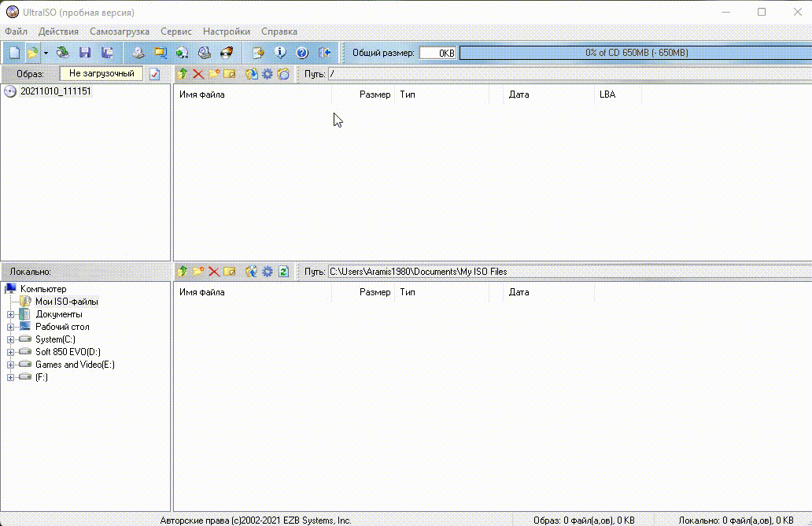Open Help with the question mark icon
The image size is (812, 526).
click(x=302, y=52)
